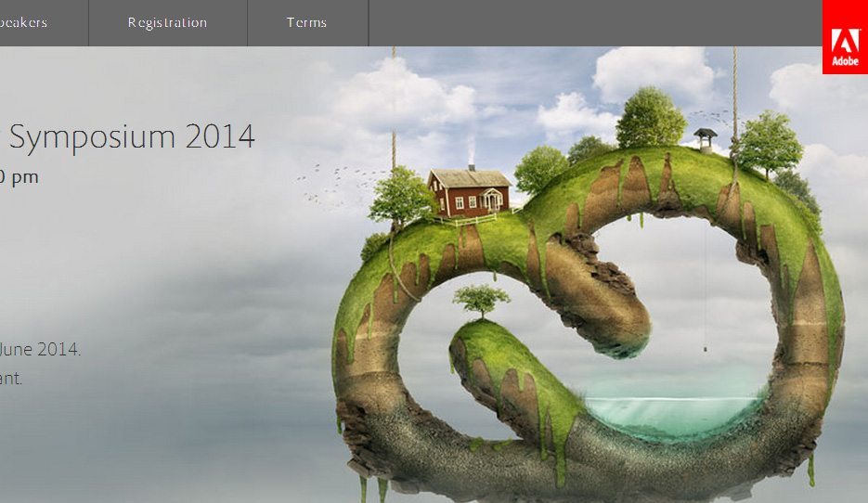Open the Terms menu item
This screenshot has width=868, height=503.
tap(306, 22)
